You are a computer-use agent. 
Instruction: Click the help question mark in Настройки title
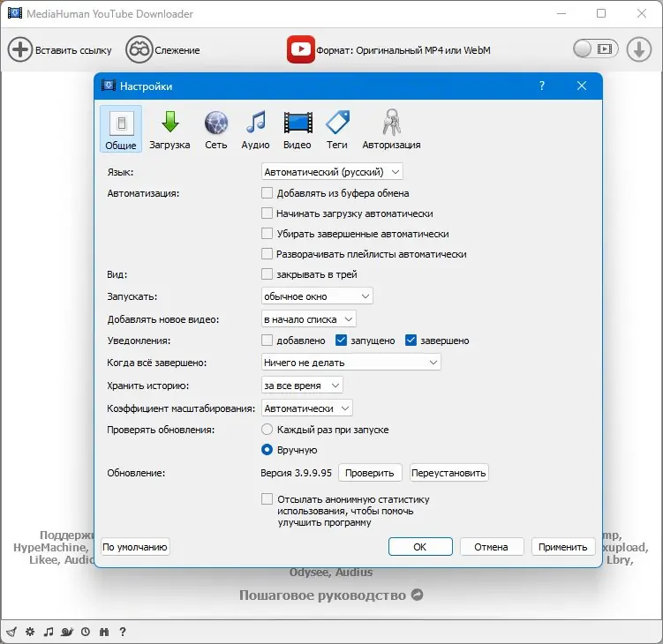542,86
